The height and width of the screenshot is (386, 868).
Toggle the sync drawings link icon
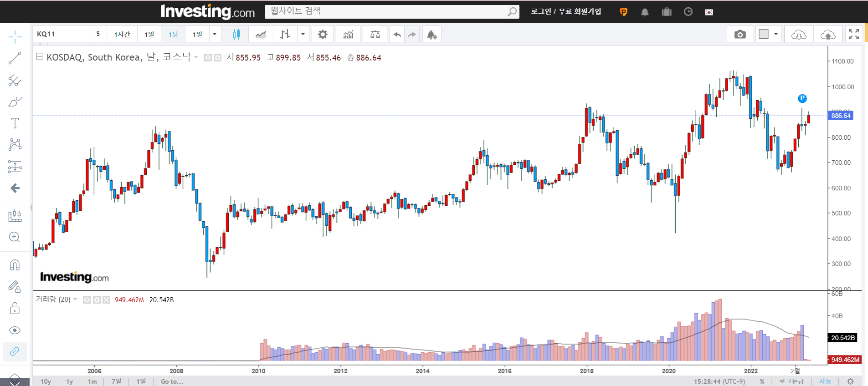click(15, 351)
